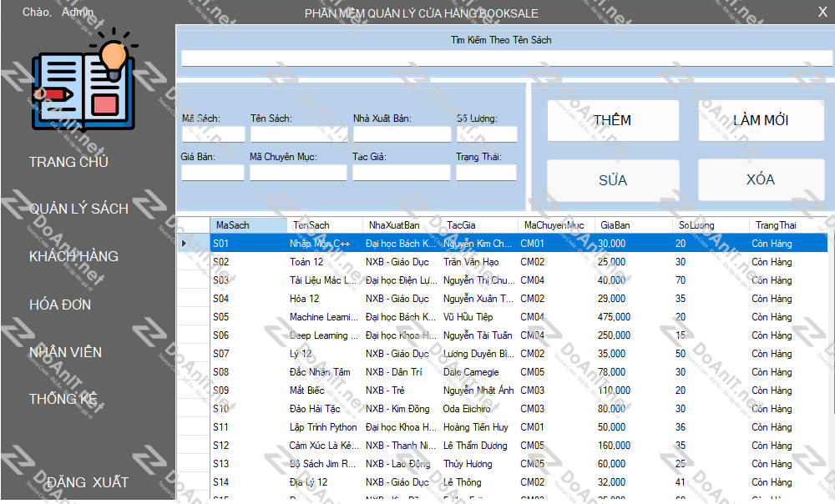This screenshot has width=835, height=504.
Task: Select quantity cell 70 in S03 row
Action: [711, 280]
